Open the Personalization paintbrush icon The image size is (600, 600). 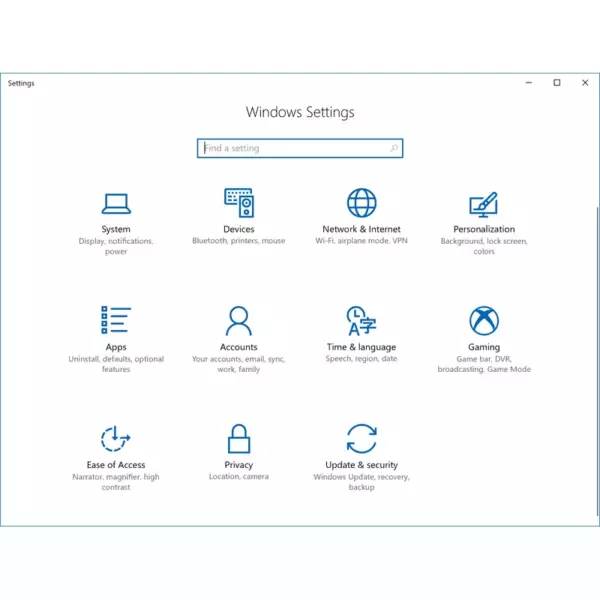click(x=484, y=204)
